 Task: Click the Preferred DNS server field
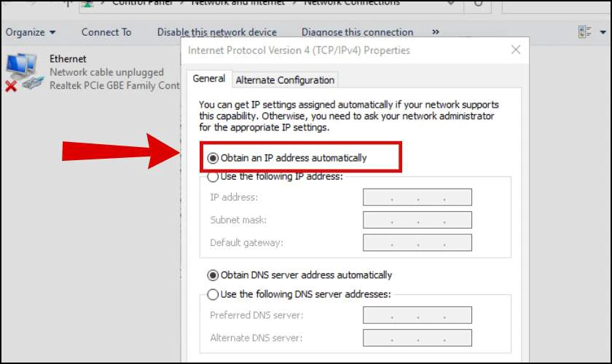[417, 315]
